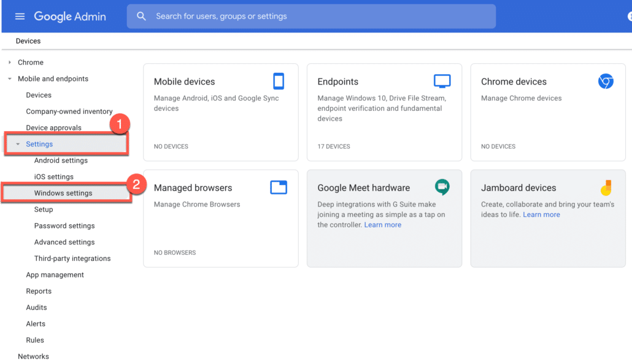Select Settings in the sidebar
This screenshot has height=364, width=632.
pyautogui.click(x=39, y=144)
